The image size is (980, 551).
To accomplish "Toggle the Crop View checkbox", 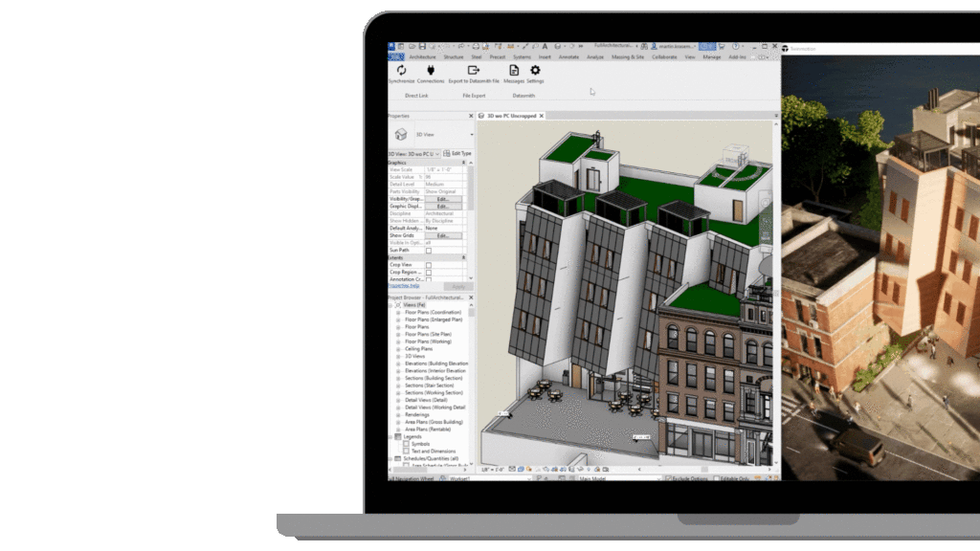I will (x=428, y=265).
